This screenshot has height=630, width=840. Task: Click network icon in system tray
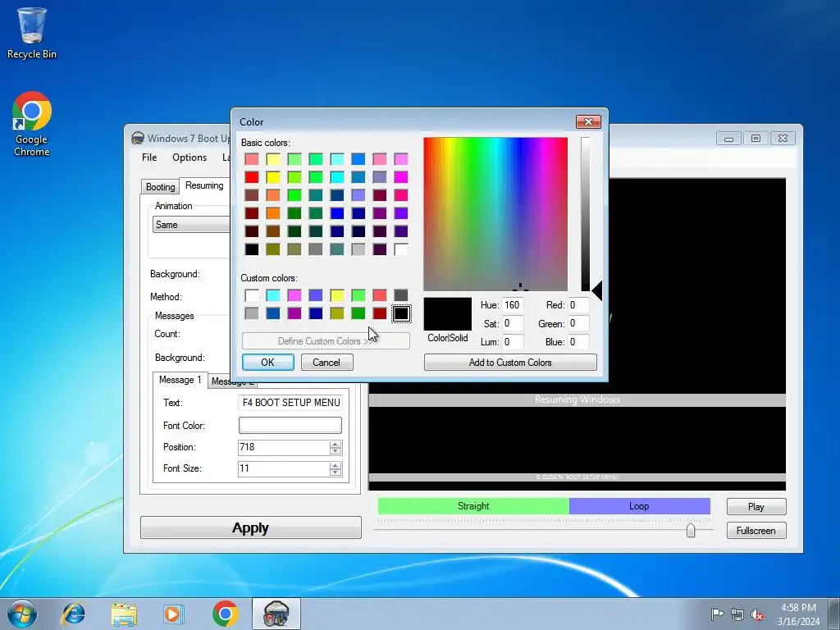(737, 614)
